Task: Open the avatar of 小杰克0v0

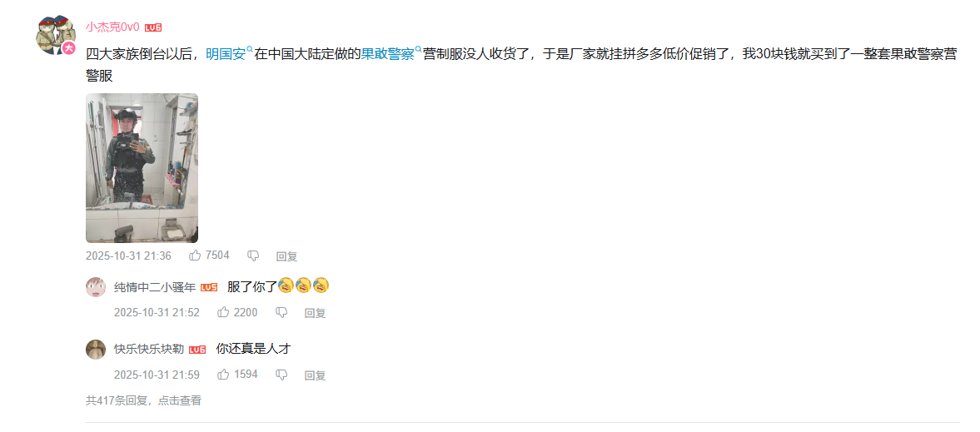Action: point(57,34)
